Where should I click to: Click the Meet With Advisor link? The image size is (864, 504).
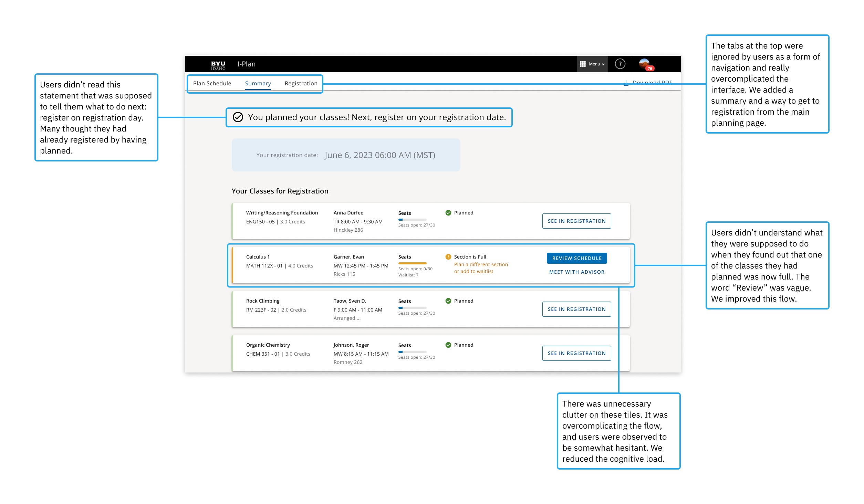tap(576, 272)
